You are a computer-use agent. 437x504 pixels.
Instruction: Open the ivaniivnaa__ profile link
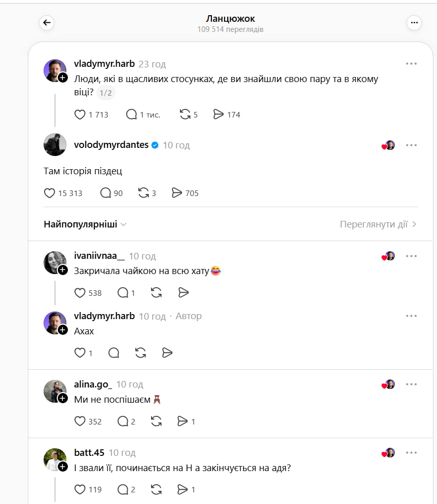click(99, 256)
